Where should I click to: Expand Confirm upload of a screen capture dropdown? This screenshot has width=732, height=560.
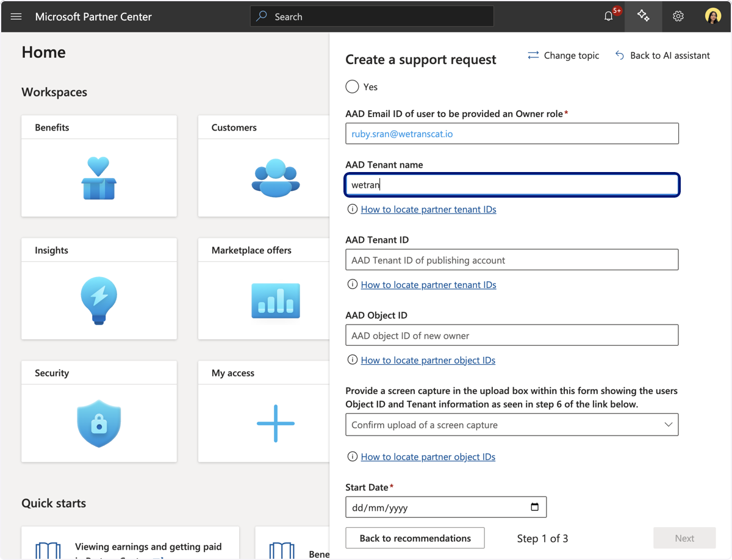click(512, 425)
